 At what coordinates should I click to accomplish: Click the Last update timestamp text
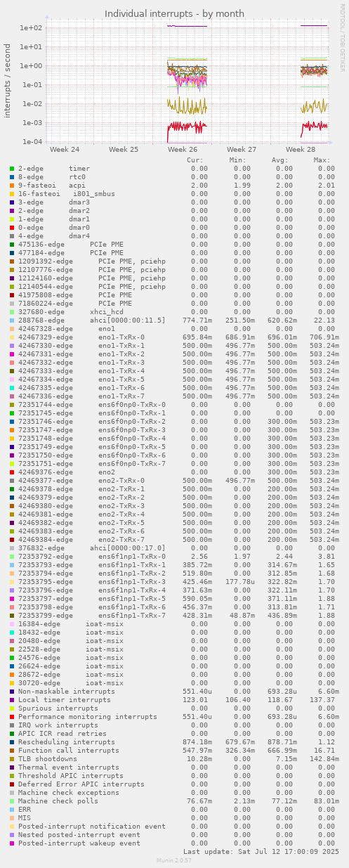[261, 851]
